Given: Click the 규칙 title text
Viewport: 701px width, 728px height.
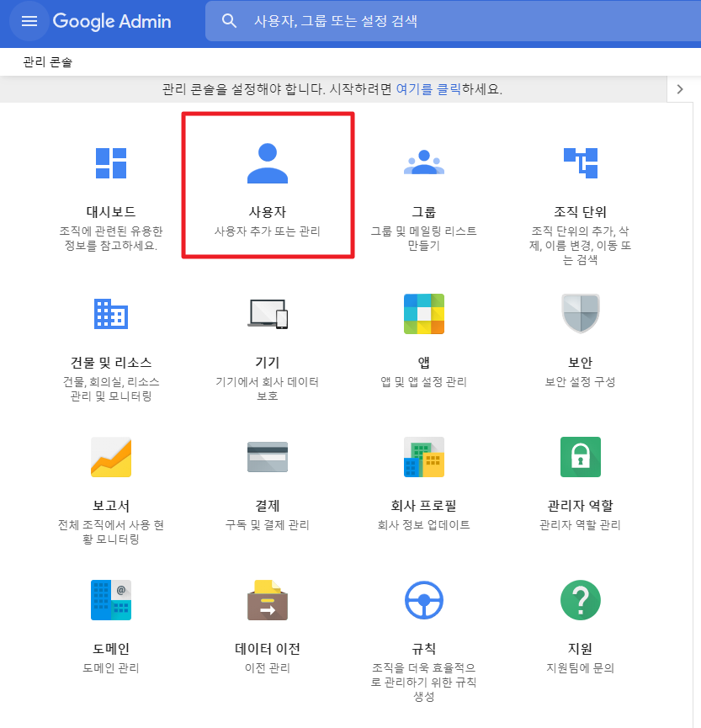Looking at the screenshot, I should [424, 648].
